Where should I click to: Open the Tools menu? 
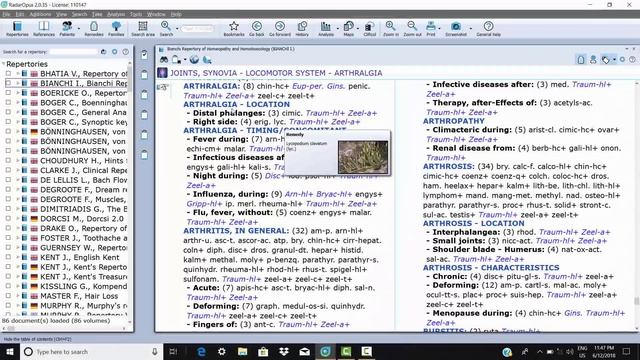(x=136, y=14)
